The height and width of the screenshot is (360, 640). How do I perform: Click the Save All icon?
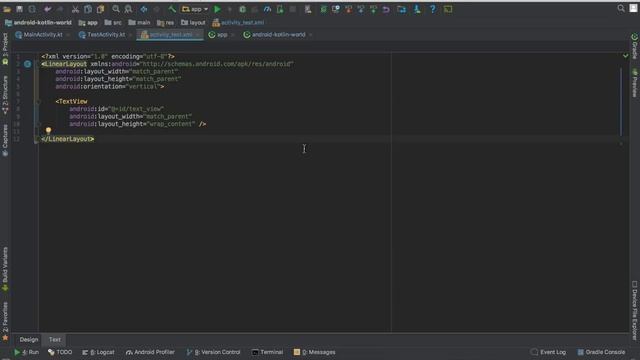click(19, 9)
